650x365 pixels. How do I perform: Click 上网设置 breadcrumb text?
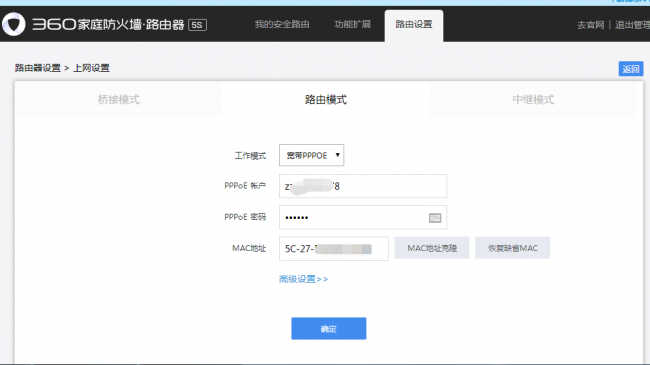(91, 68)
